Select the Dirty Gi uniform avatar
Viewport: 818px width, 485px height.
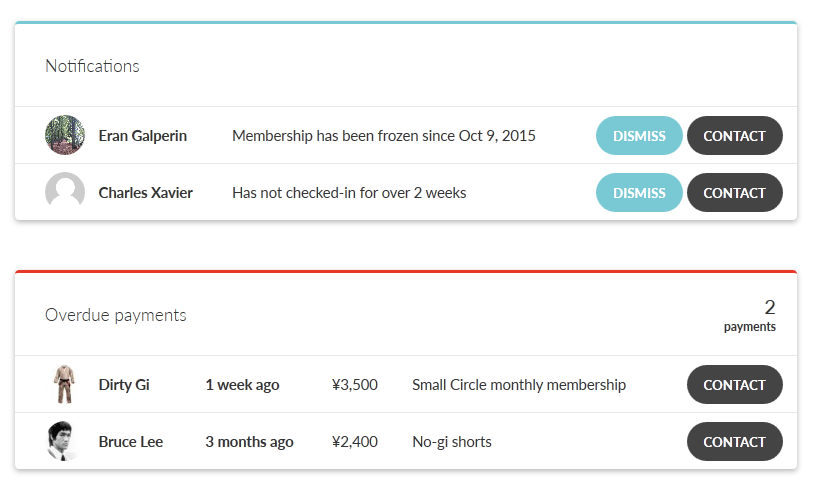(65, 384)
